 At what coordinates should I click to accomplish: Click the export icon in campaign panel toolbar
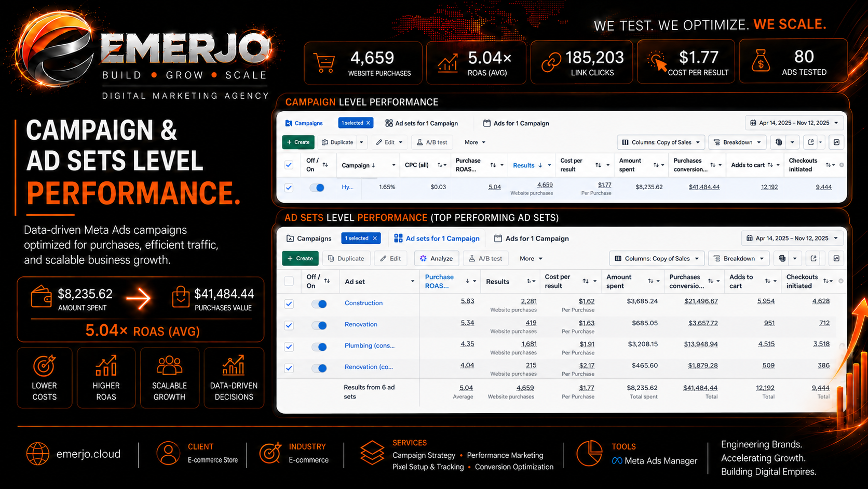tap(811, 142)
